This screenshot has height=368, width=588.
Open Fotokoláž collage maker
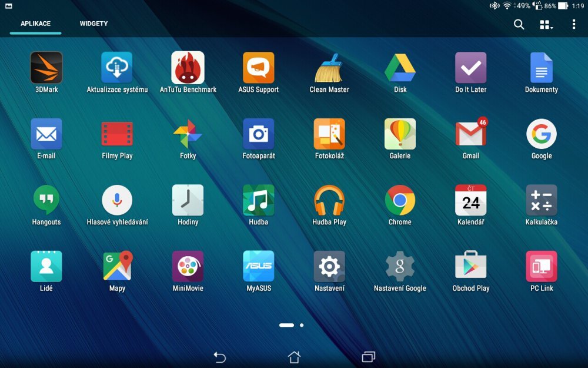tap(329, 134)
